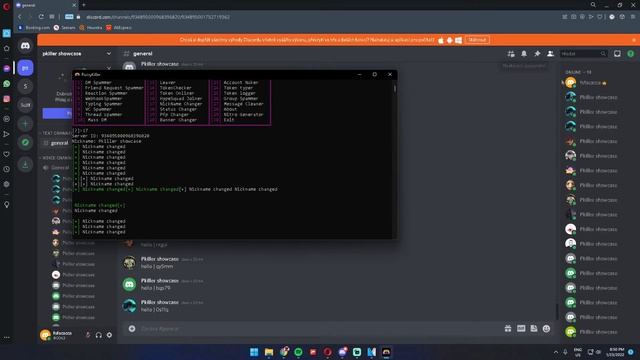Collapse the Voice Channels category
The image size is (640, 360).
click(x=56, y=158)
